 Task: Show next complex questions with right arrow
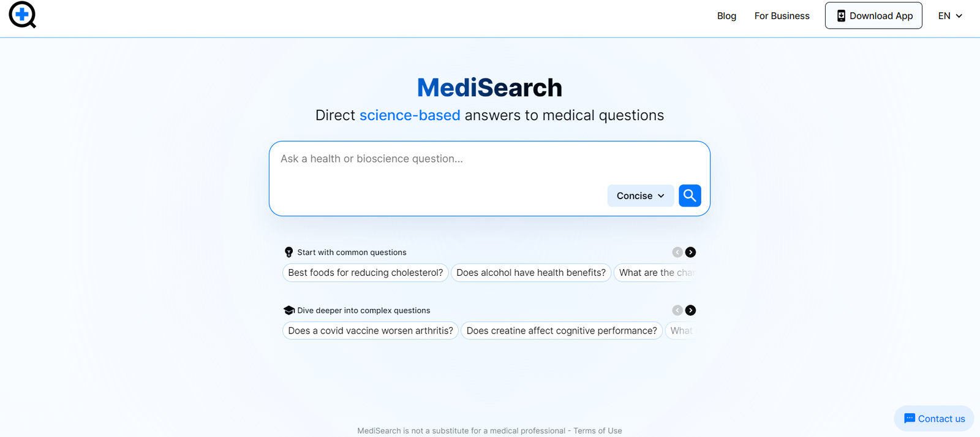point(690,311)
